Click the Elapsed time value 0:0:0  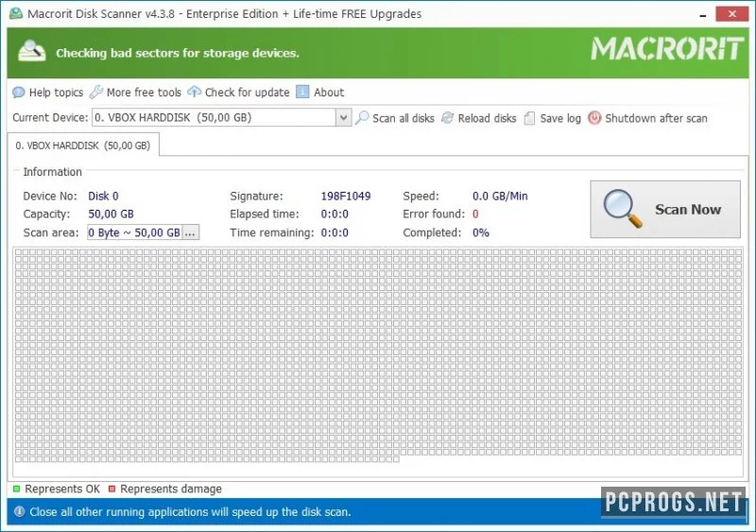(x=335, y=214)
